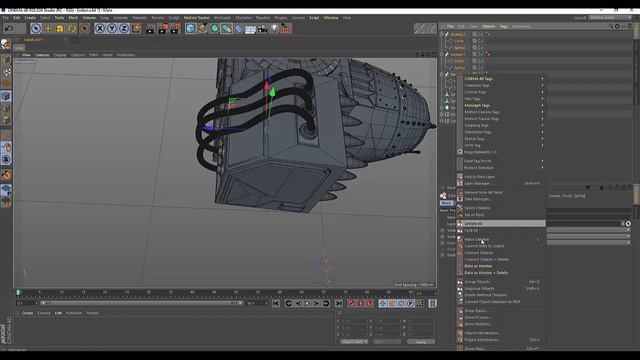Add a Camera object
640x360 pixels.
pyautogui.click(x=262, y=28)
